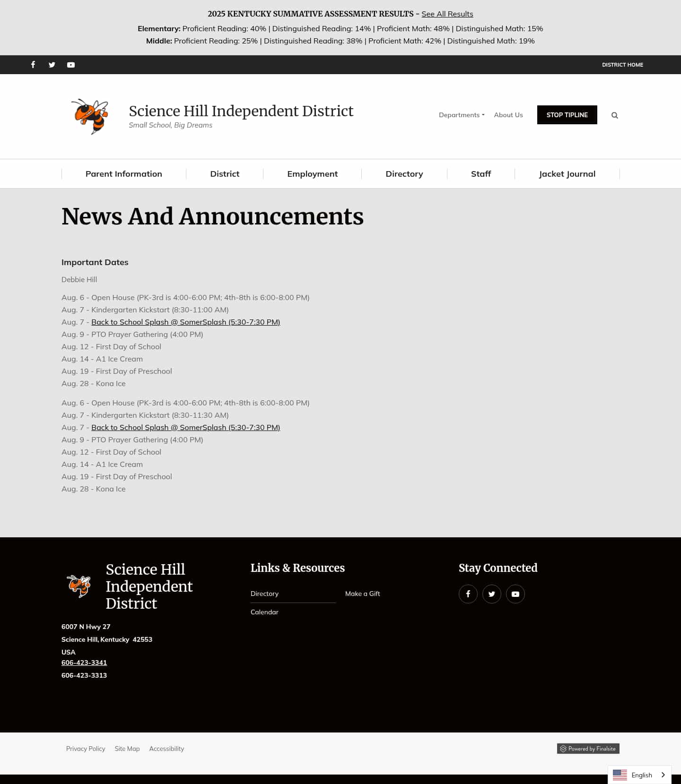Open the Directory main menu item
Screen dimensions: 681x784
404,174
